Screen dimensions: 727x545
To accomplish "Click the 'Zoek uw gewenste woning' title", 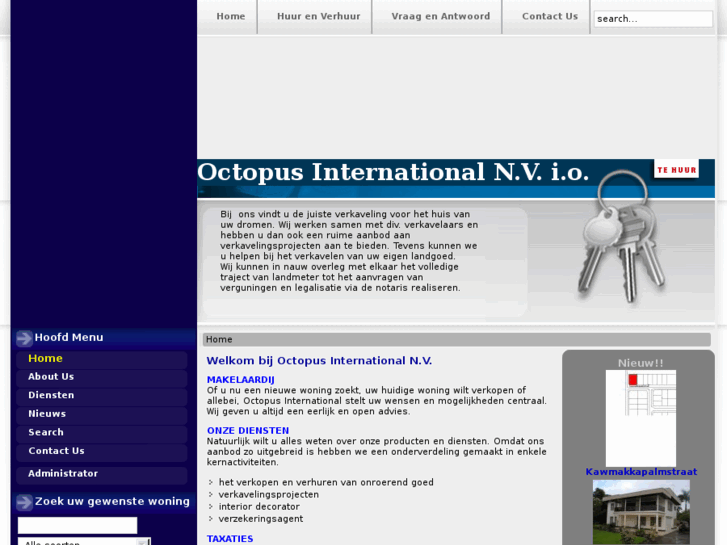I will click(112, 501).
